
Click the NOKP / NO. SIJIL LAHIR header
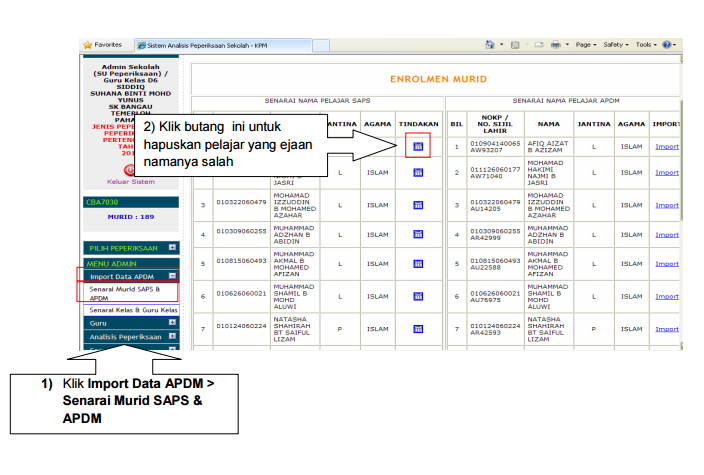point(495,124)
